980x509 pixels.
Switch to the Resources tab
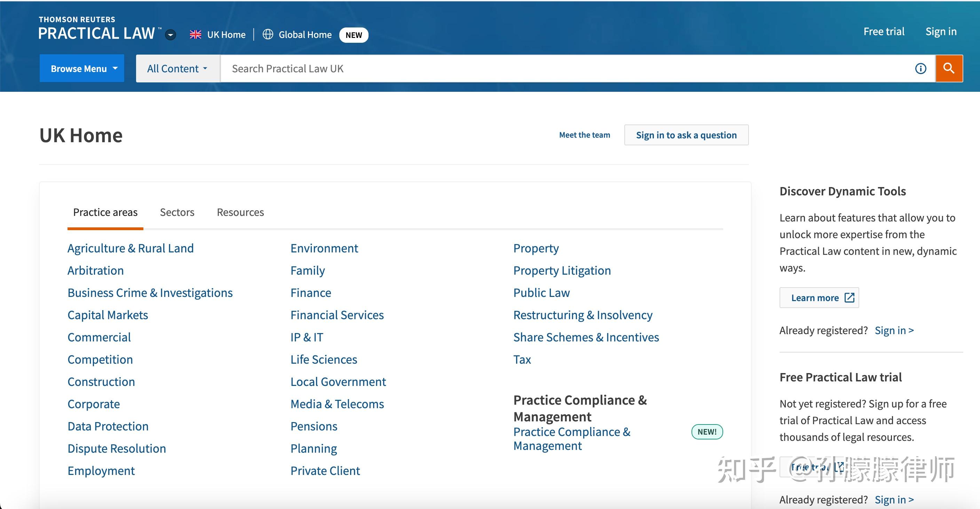[x=240, y=212]
